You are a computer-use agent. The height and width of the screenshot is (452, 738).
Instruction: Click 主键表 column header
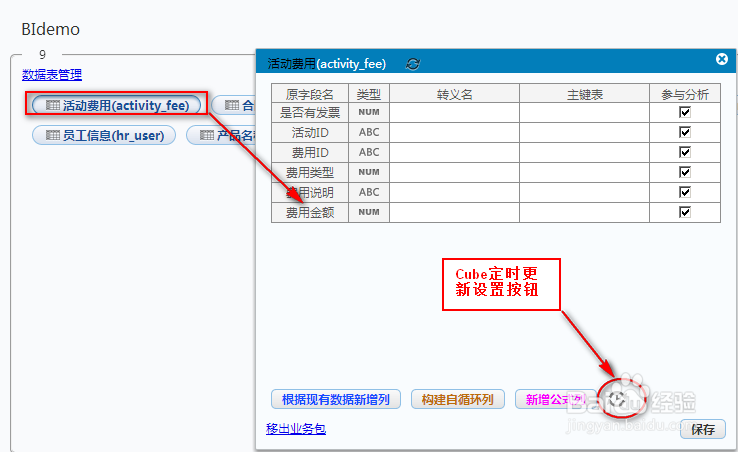click(584, 94)
